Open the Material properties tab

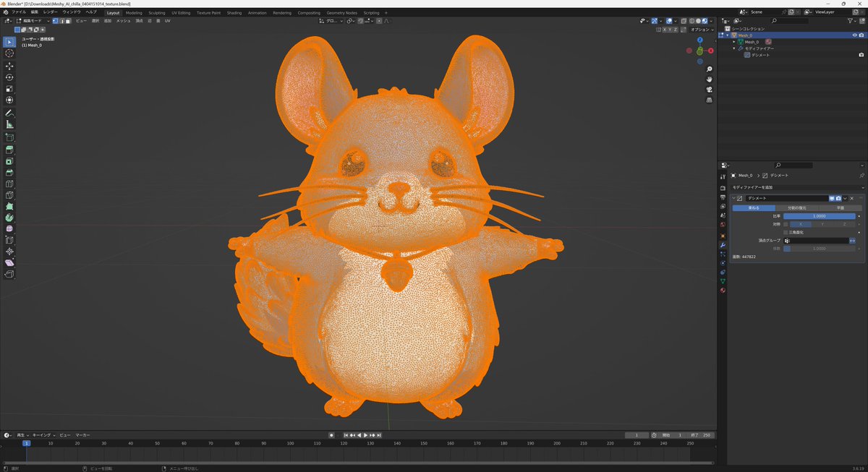723,291
